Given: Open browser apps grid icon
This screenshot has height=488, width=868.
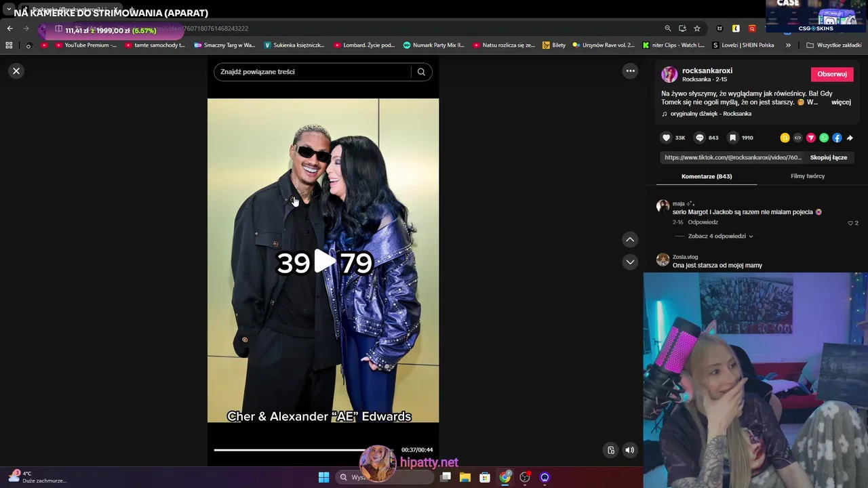Looking at the screenshot, I should pos(9,45).
